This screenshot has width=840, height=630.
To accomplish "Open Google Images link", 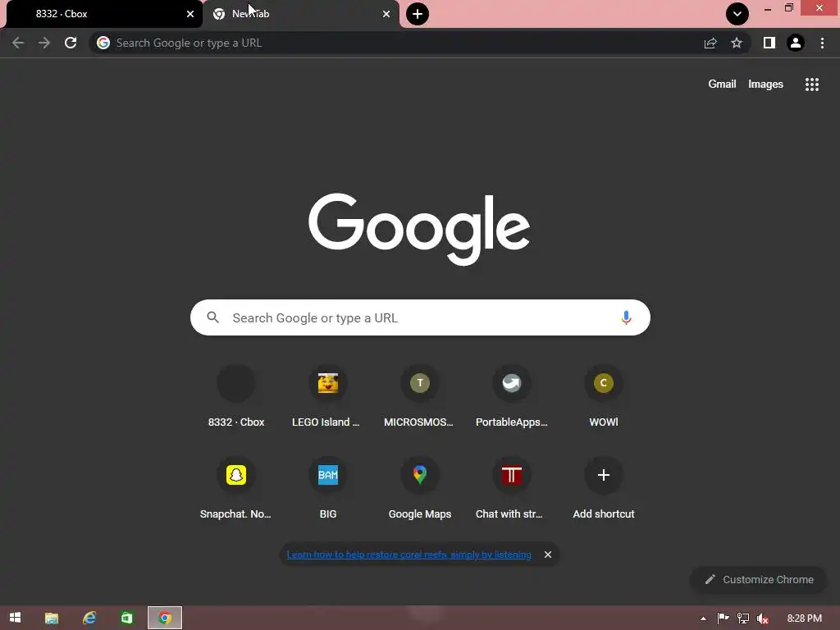I will 765,84.
